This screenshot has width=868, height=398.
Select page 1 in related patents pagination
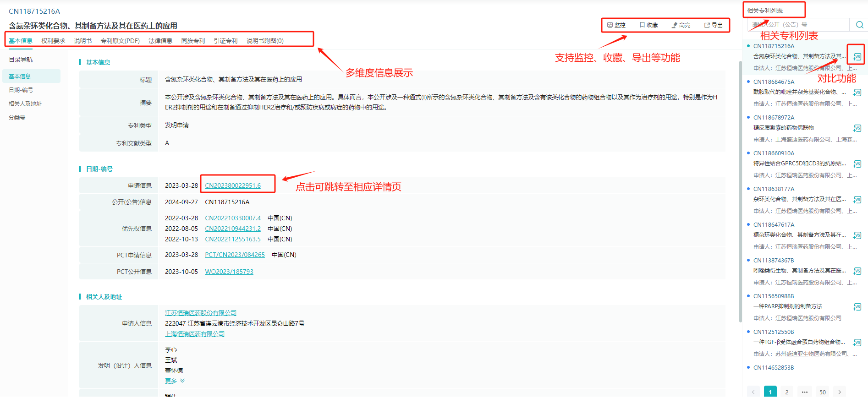pos(770,392)
